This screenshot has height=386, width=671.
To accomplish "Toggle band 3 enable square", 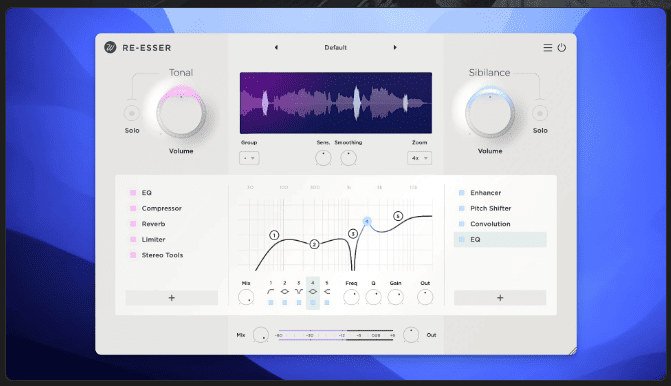I will coord(299,303).
